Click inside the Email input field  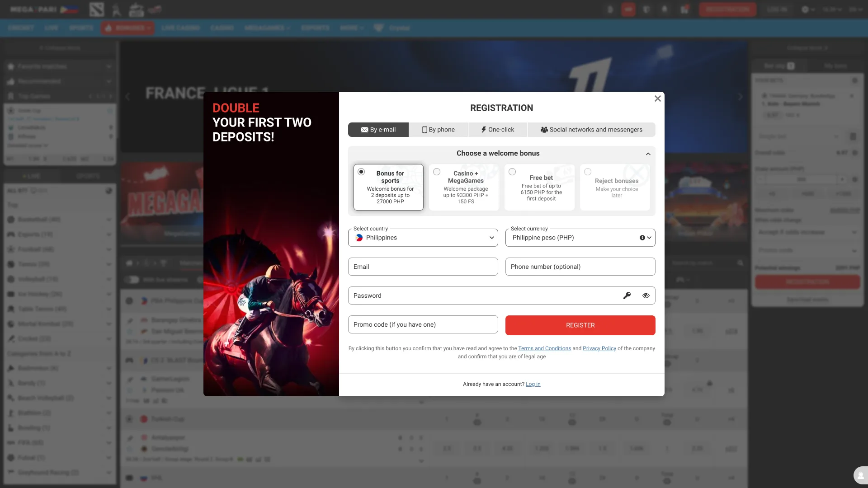(423, 267)
